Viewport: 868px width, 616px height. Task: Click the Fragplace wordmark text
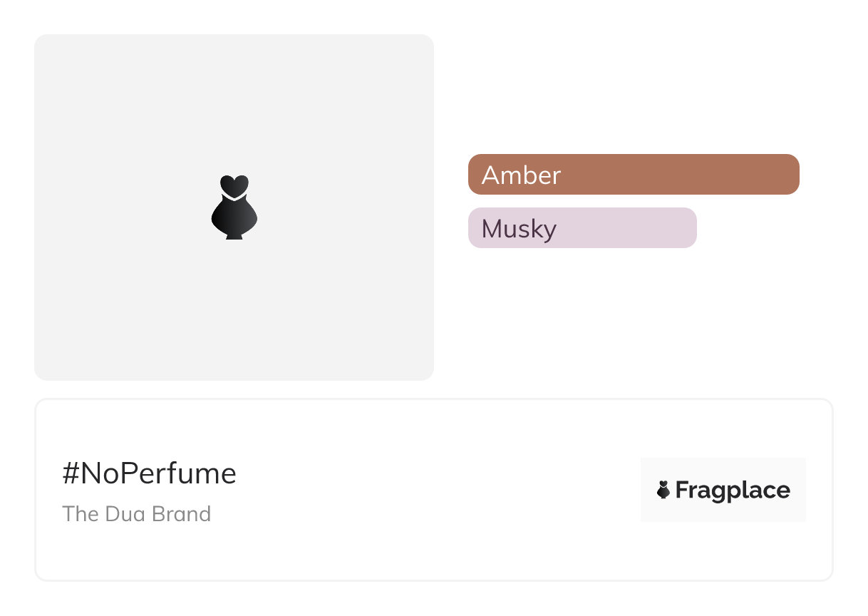click(x=733, y=491)
